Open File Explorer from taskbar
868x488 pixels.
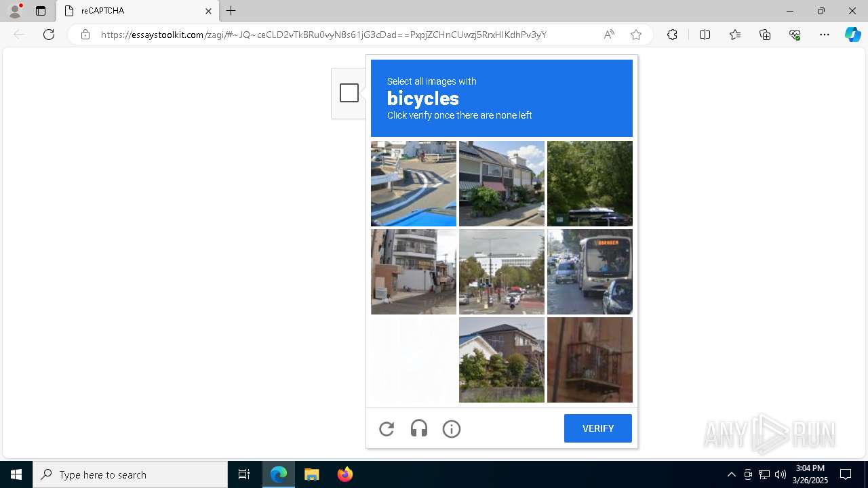tap(312, 474)
